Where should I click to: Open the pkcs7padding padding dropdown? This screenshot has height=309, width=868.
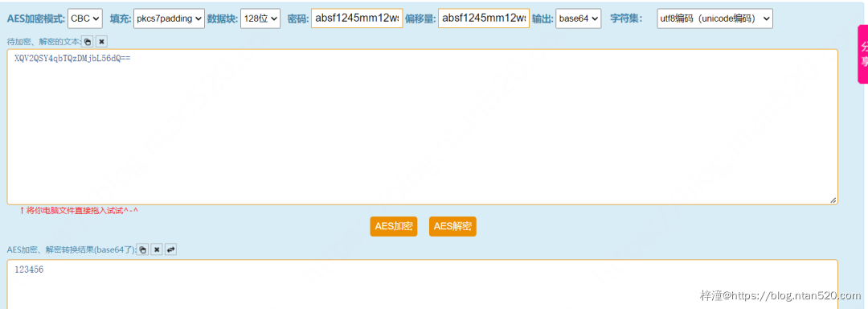[169, 19]
